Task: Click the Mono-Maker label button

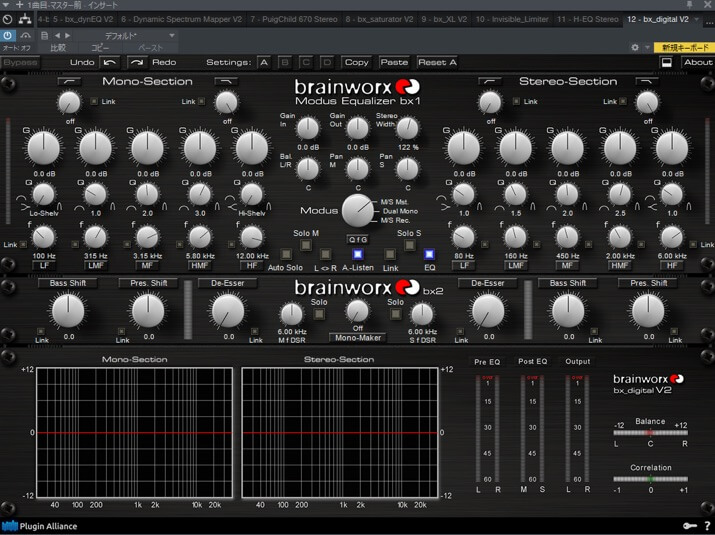Action: [x=358, y=338]
